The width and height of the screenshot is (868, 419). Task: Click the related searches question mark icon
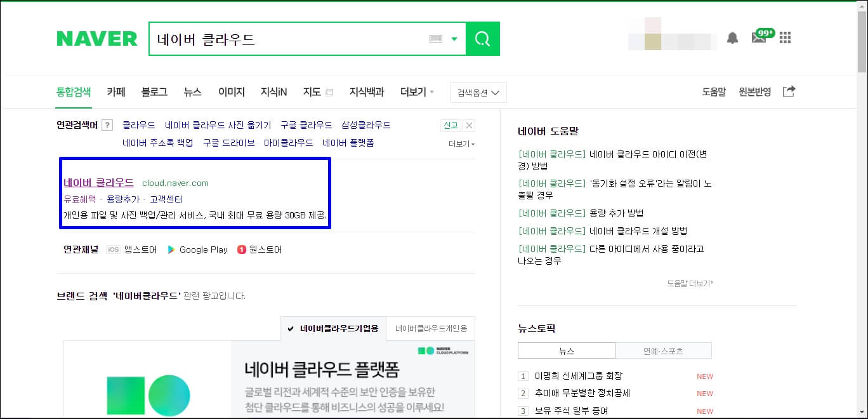point(107,125)
